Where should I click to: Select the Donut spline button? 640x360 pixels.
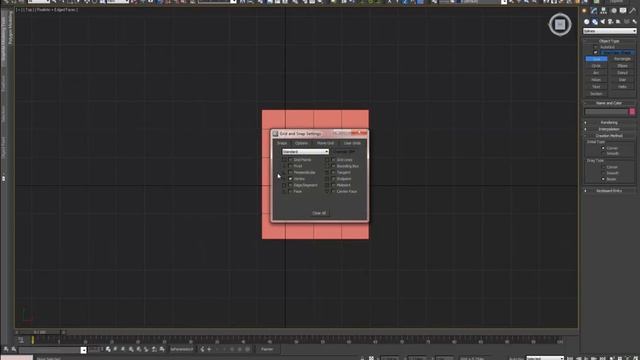(622, 73)
